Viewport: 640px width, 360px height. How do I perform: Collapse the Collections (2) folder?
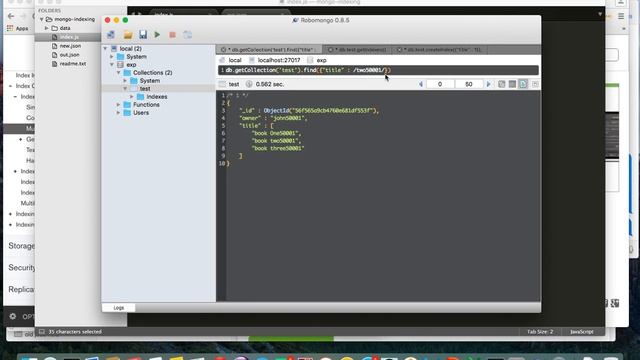[x=119, y=73]
